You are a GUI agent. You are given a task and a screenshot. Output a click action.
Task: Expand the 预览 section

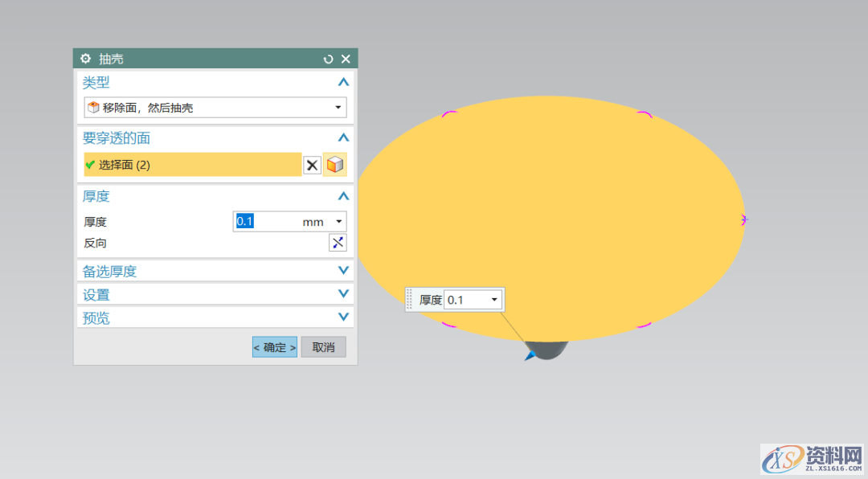tap(343, 317)
